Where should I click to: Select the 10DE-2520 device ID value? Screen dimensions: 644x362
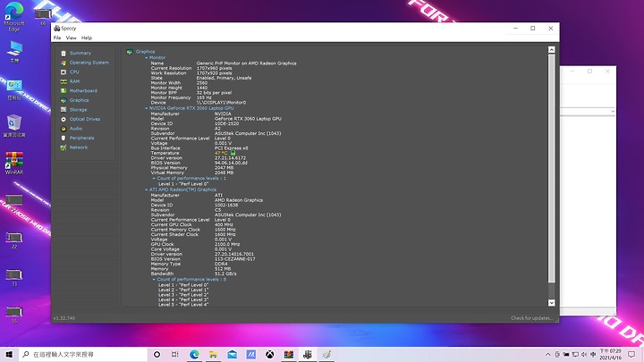coord(226,123)
